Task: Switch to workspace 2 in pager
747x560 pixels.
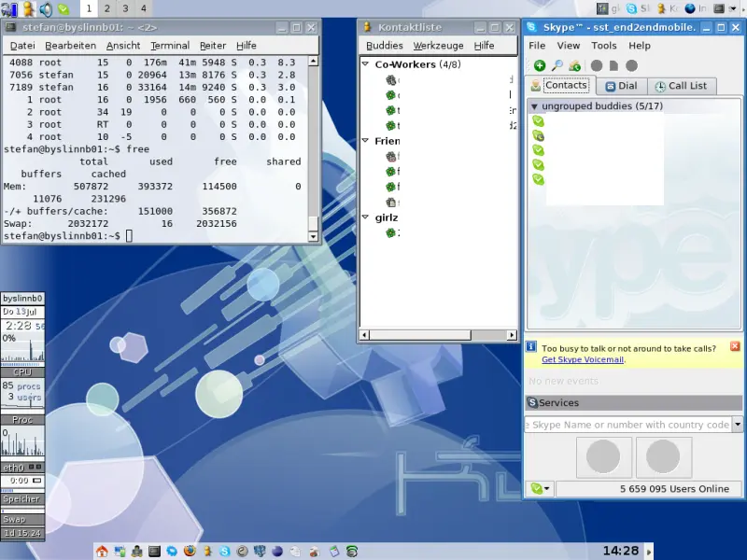Action: point(107,8)
